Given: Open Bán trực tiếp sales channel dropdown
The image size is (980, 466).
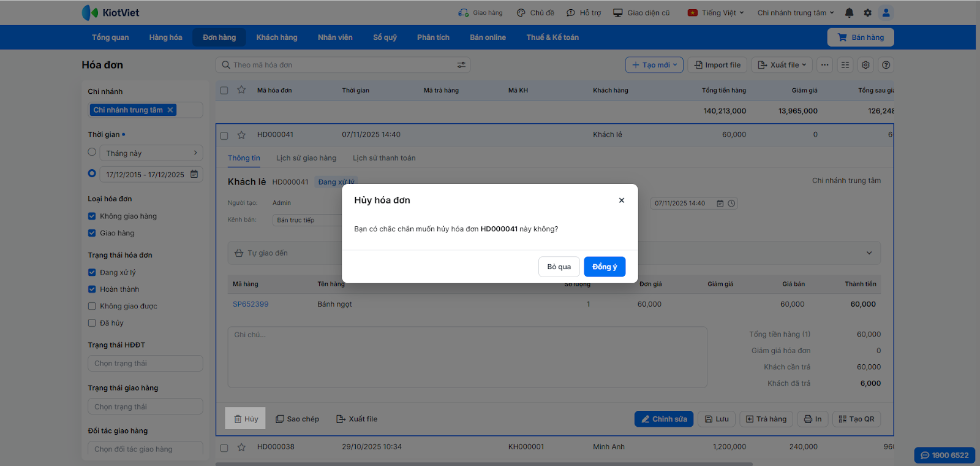Looking at the screenshot, I should pos(307,220).
